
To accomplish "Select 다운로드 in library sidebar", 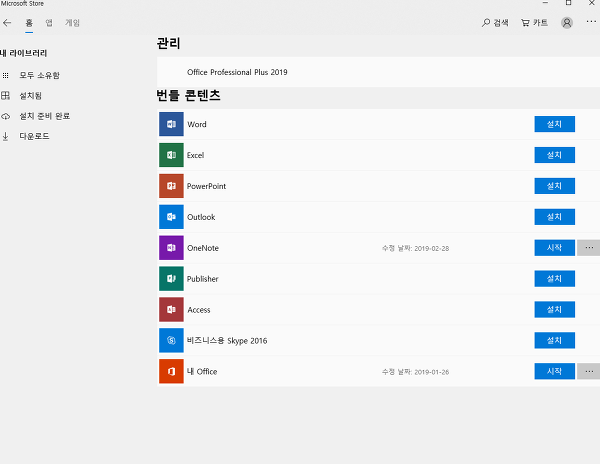I will (x=34, y=136).
